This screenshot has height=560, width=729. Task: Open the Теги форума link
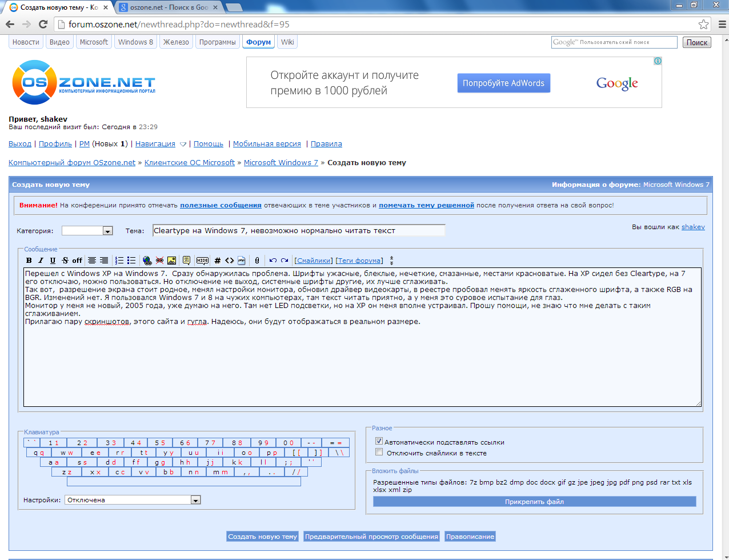[x=359, y=261]
